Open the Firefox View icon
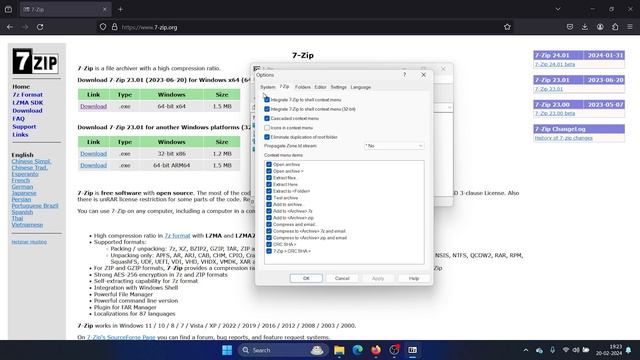Viewport: 640px width, 360px height. 8,9
